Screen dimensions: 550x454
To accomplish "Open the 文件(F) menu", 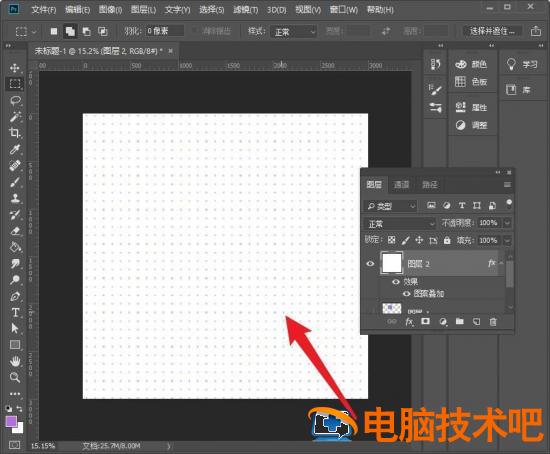I will point(43,9).
